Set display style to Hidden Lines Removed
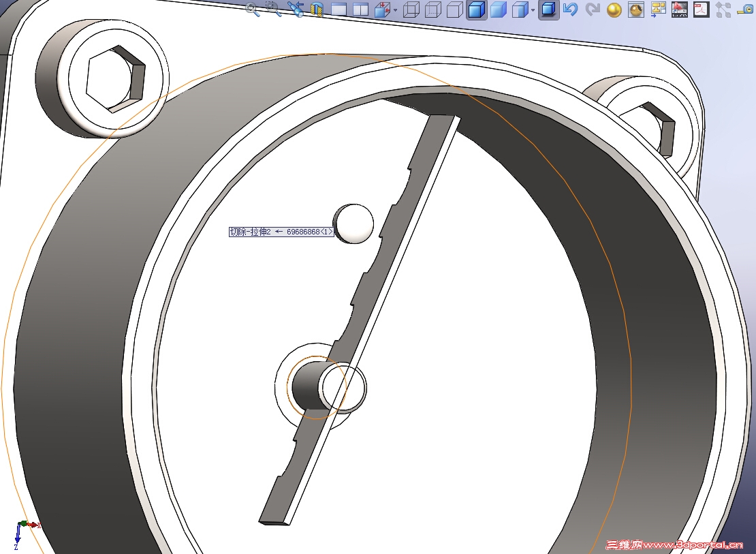The height and width of the screenshot is (554, 756). point(455,10)
